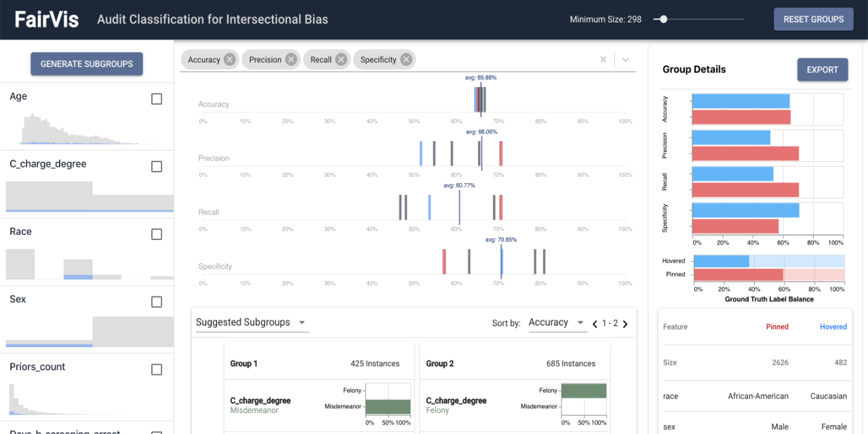The width and height of the screenshot is (868, 434).
Task: Remove the Recall metric chip
Action: tap(340, 59)
